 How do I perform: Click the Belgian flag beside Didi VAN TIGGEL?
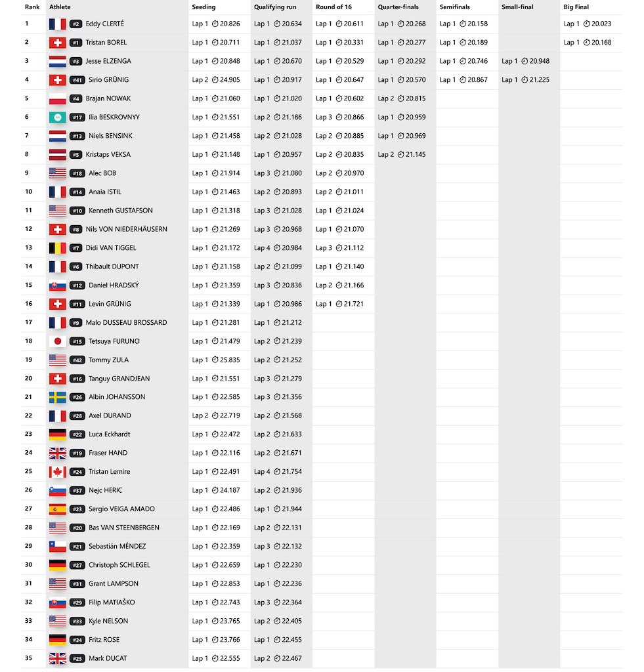(x=58, y=248)
